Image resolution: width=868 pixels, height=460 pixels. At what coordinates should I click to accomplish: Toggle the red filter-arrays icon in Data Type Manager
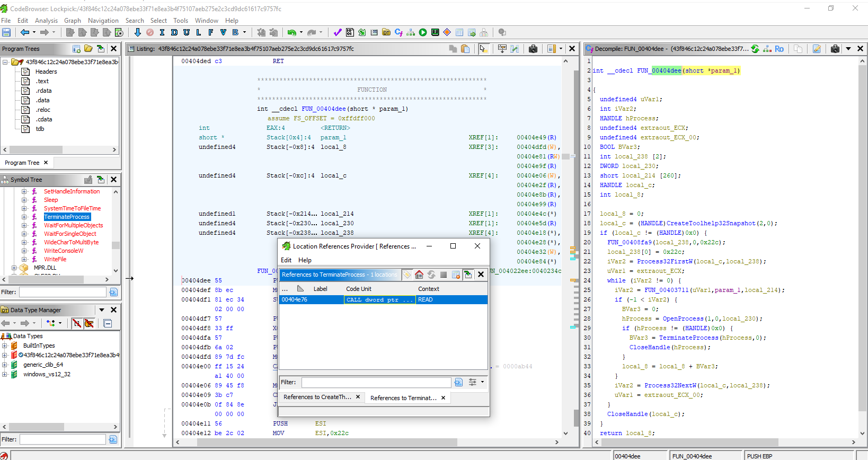click(77, 323)
